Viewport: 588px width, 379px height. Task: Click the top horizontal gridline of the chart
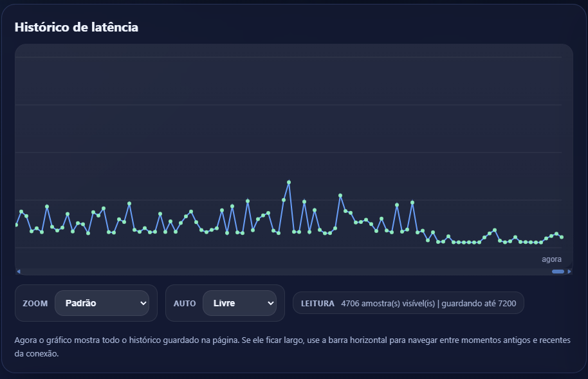tap(289, 58)
